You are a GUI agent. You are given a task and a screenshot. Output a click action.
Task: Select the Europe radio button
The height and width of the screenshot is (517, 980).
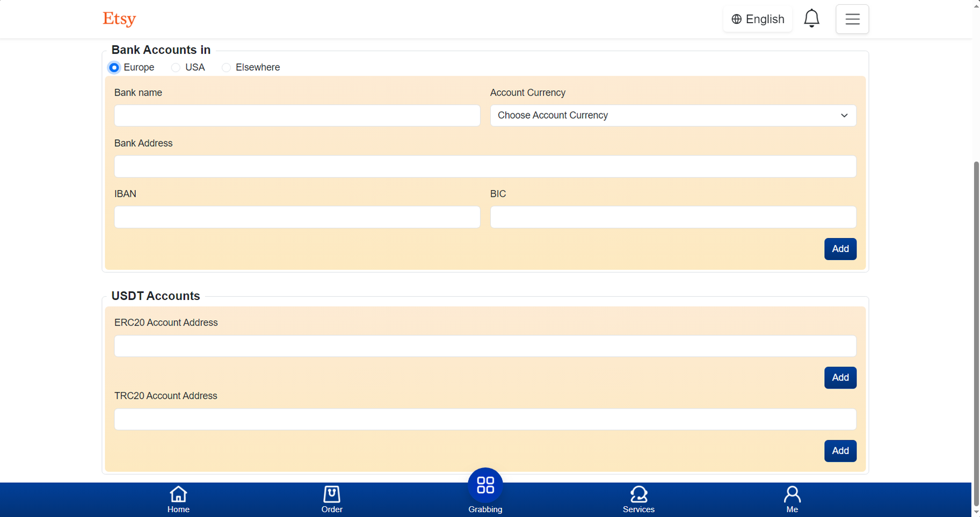(x=114, y=68)
